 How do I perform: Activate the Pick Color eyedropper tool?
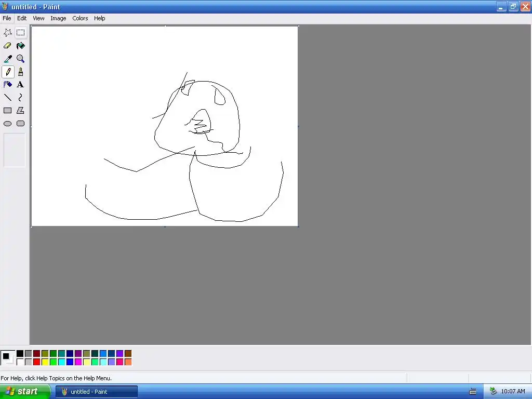[x=7, y=59]
